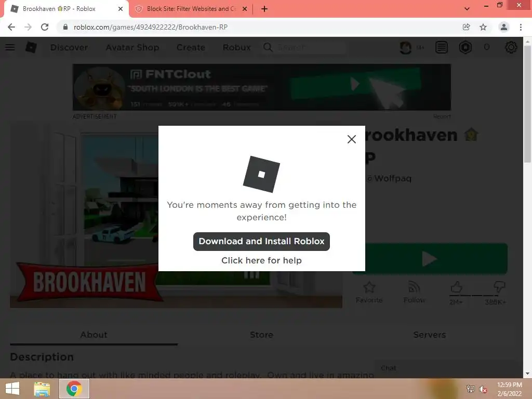Viewport: 532px width, 399px height.
Task: Open the Chrome profile icon
Action: click(x=504, y=27)
